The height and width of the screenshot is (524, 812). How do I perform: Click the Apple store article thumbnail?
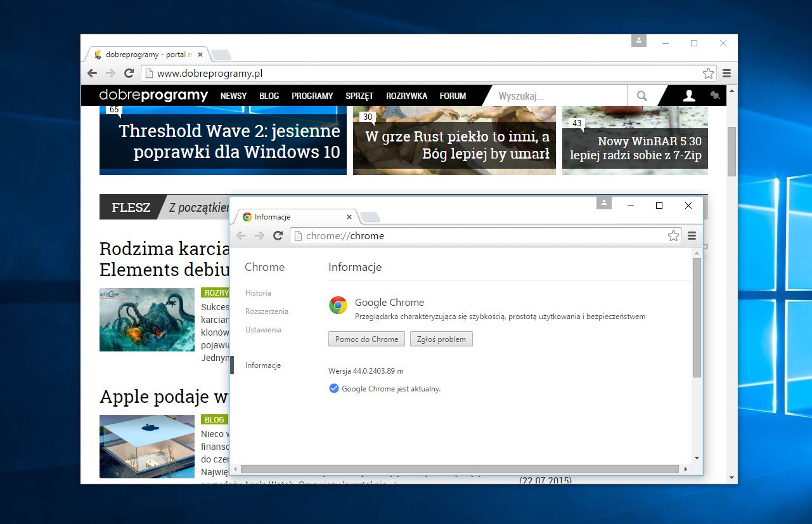[x=147, y=447]
